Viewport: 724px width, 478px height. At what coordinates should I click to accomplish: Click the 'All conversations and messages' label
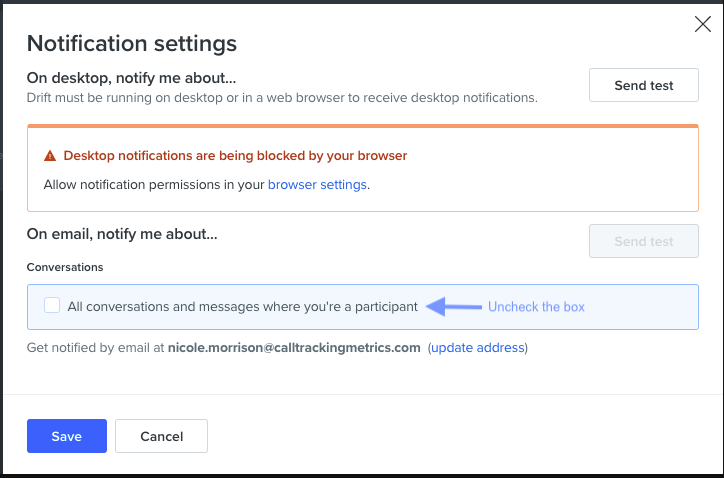tap(242, 307)
